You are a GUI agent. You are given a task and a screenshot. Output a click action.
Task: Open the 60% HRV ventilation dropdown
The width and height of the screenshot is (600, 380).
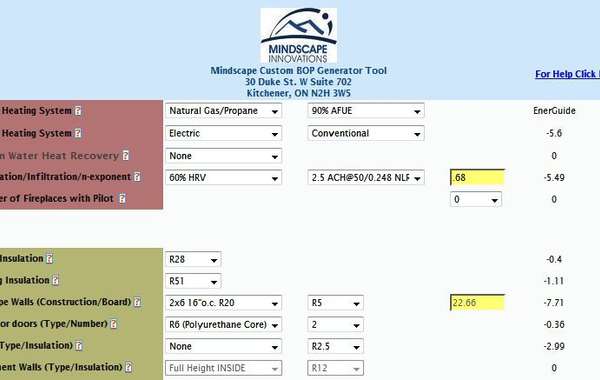[x=223, y=178]
